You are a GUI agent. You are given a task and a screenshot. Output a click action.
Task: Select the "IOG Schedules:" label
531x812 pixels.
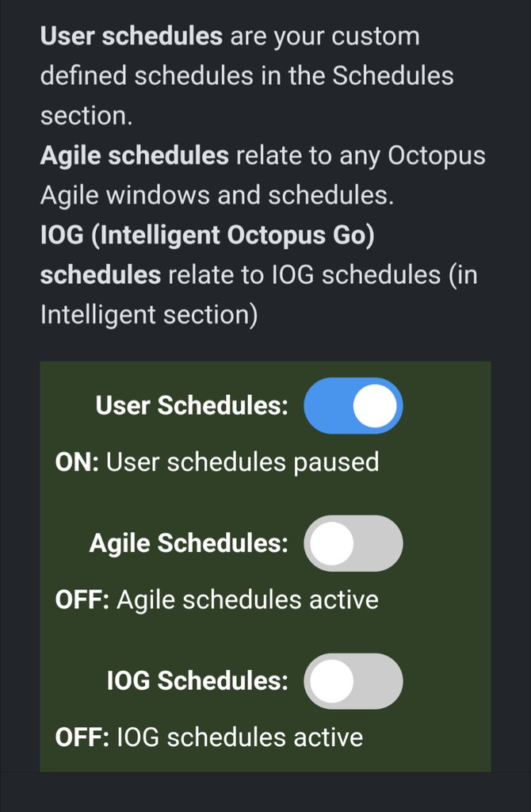(197, 681)
